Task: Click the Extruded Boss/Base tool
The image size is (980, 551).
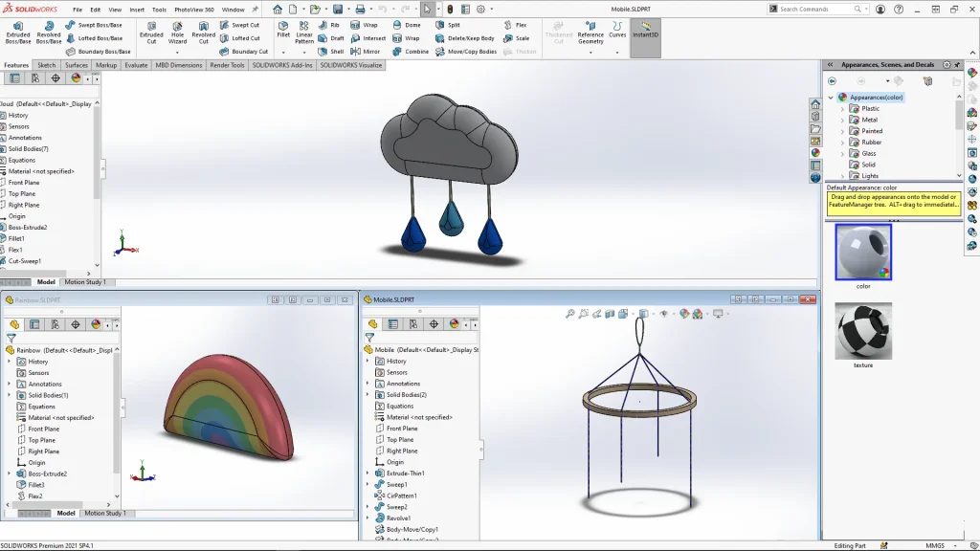Action: pos(17,33)
